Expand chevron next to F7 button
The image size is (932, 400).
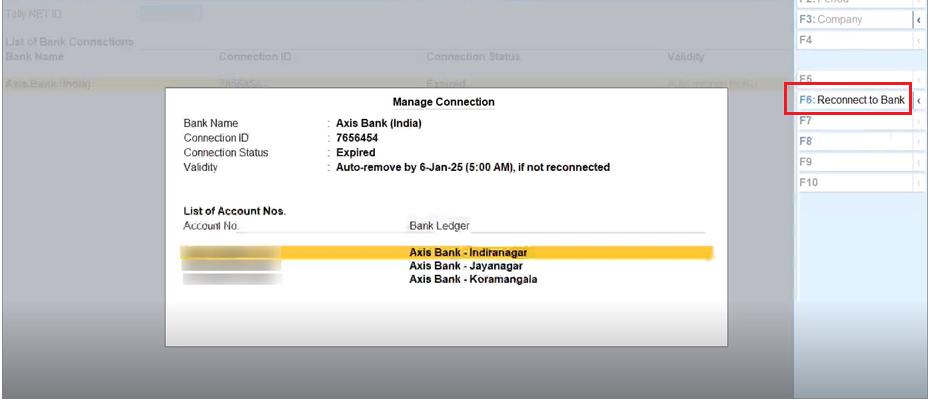click(919, 121)
